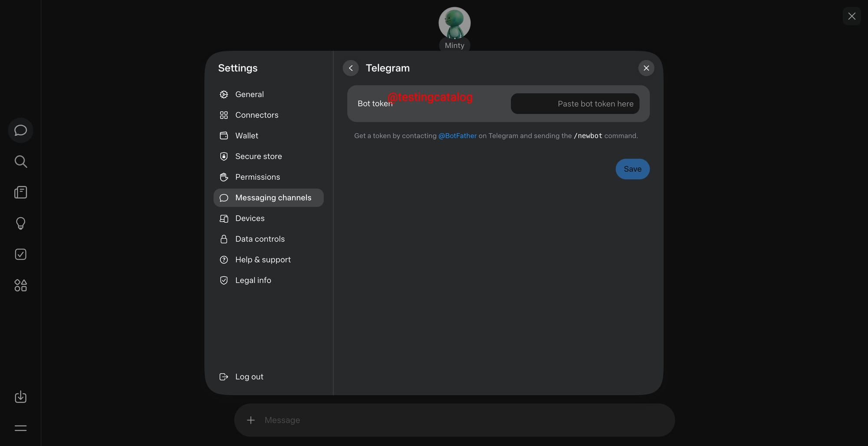Open General settings
Image resolution: width=868 pixels, height=446 pixels.
click(x=269, y=94)
